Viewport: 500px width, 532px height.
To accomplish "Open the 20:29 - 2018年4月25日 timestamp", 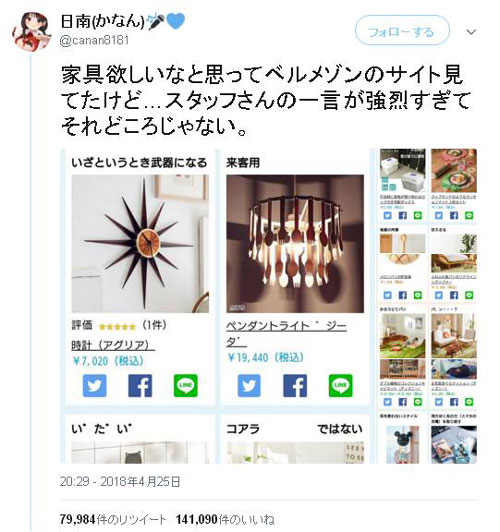I will (x=120, y=481).
